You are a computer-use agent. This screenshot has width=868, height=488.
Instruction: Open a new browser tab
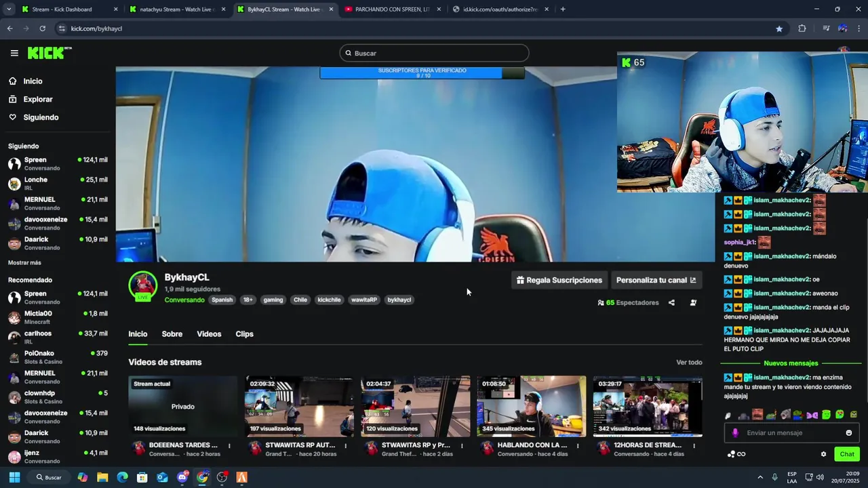(563, 9)
